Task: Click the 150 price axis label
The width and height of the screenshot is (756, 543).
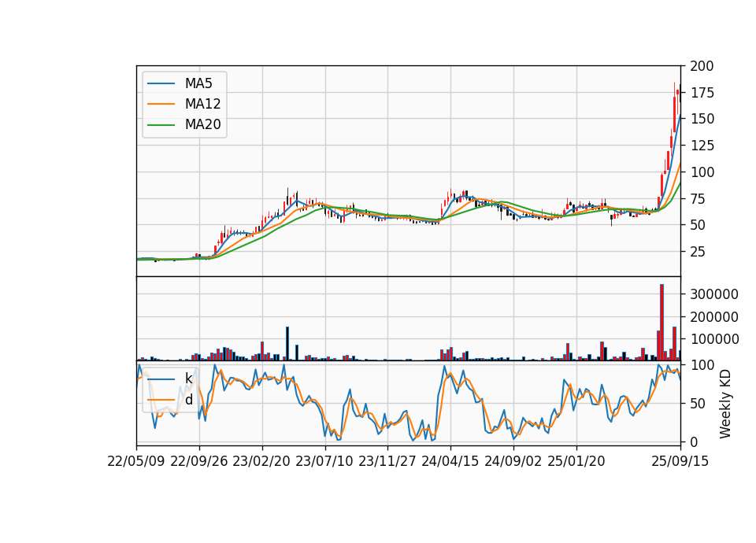Action: point(702,119)
